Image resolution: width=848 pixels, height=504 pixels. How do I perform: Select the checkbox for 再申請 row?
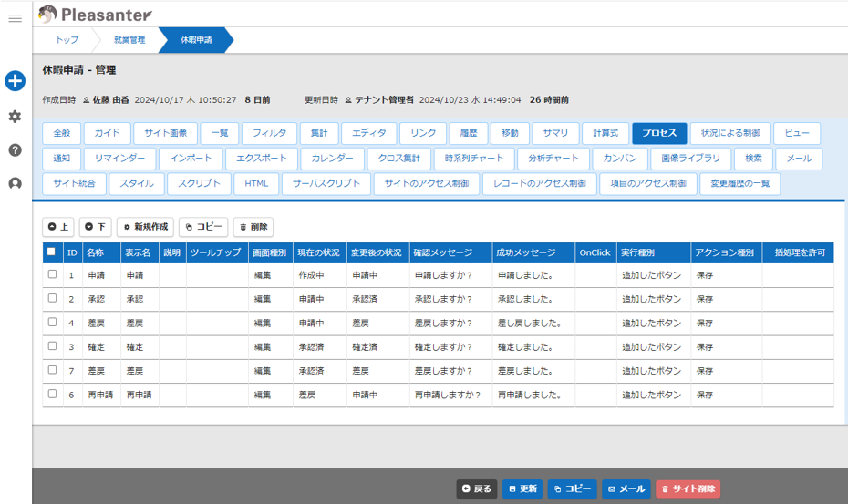tap(52, 395)
